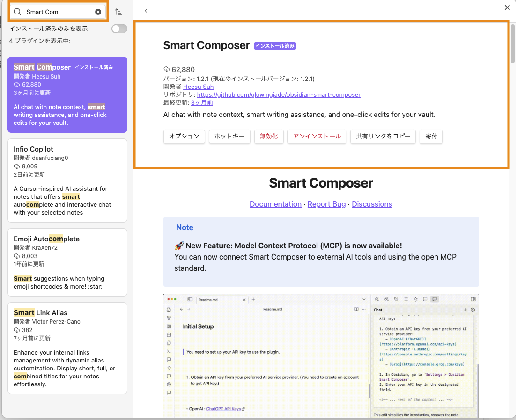This screenshot has height=420, width=516.
Task: Click the magnifier search icon
Action: pyautogui.click(x=17, y=12)
